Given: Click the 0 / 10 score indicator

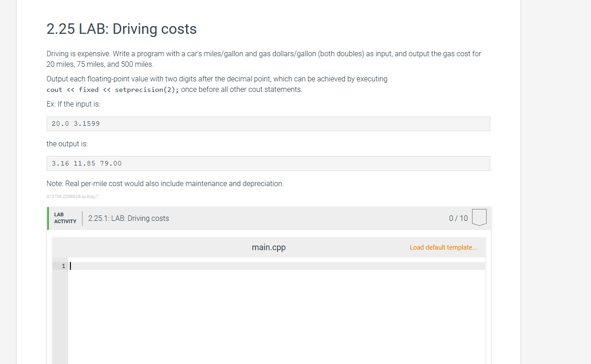Looking at the screenshot, I should 458,218.
